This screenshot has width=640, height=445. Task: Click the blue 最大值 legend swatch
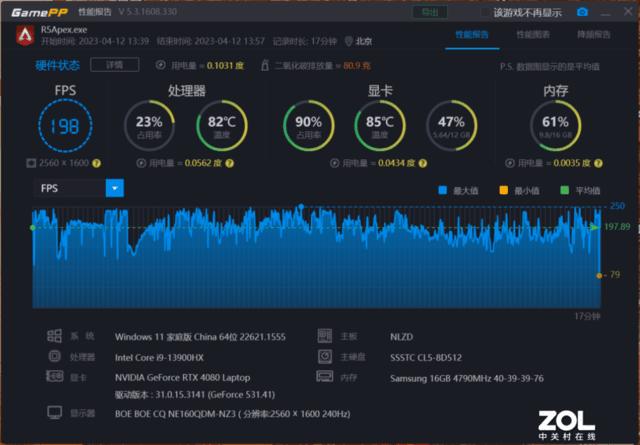pos(442,190)
